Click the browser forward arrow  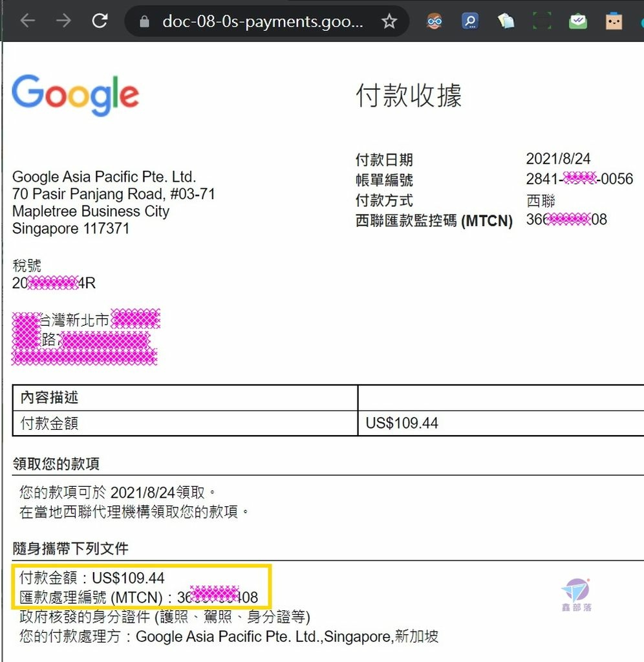coord(63,20)
